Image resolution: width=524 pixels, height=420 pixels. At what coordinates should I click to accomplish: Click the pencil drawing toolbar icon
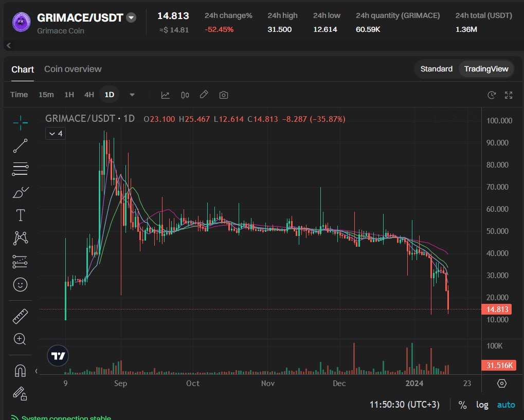[x=204, y=95]
